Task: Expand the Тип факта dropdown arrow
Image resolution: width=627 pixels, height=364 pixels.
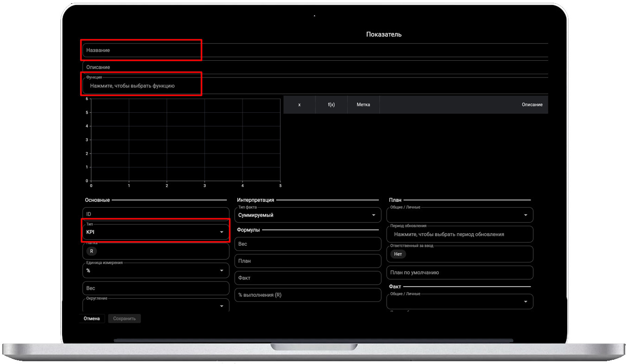Action: pos(373,215)
